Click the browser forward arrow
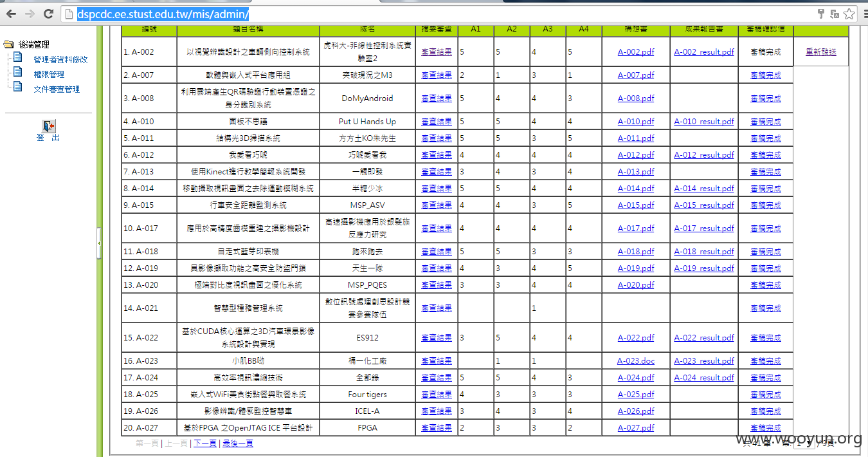 pyautogui.click(x=30, y=14)
